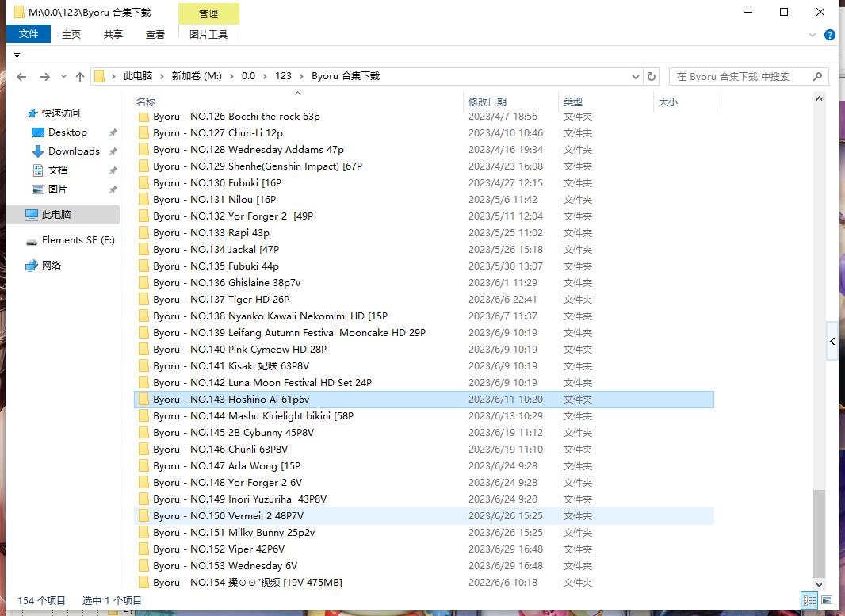Viewport: 845px width, 616px height.
Task: Select 此电脑 in navigation pane
Action: 63,215
